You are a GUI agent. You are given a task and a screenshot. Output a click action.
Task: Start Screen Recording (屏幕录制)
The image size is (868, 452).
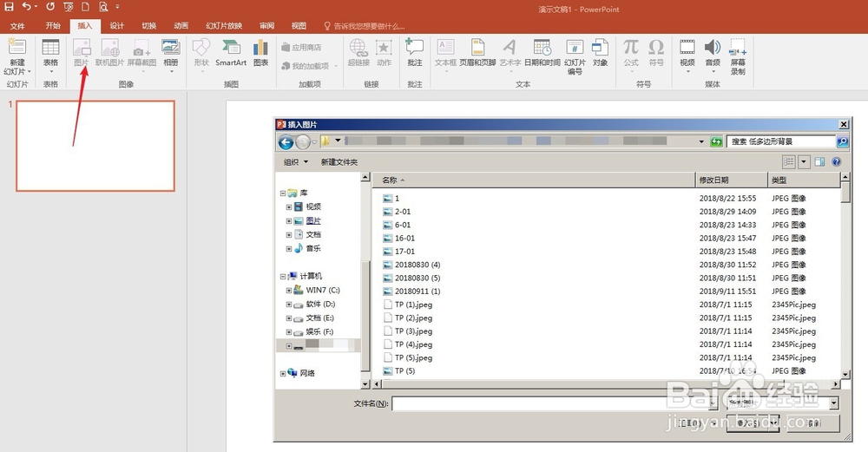[738, 56]
